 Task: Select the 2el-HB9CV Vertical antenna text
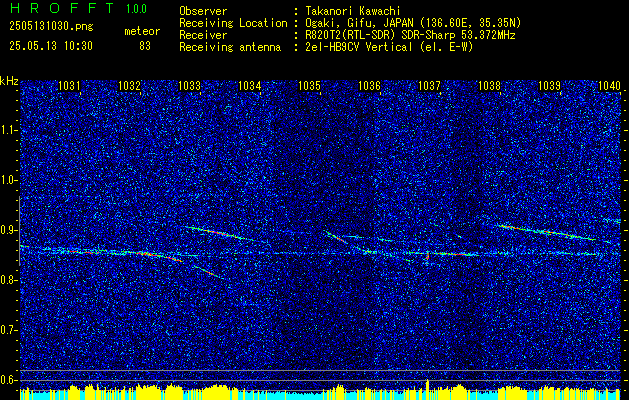coord(389,47)
